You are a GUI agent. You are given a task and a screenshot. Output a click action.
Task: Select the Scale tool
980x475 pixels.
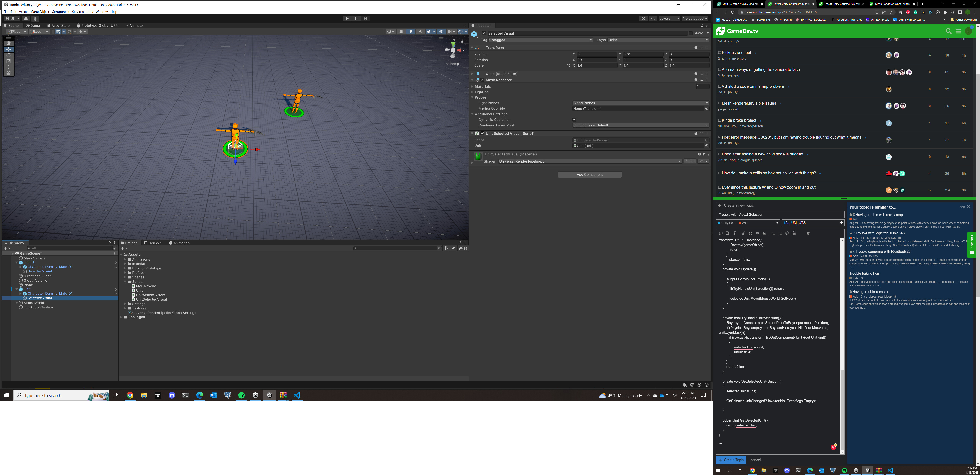(x=8, y=61)
